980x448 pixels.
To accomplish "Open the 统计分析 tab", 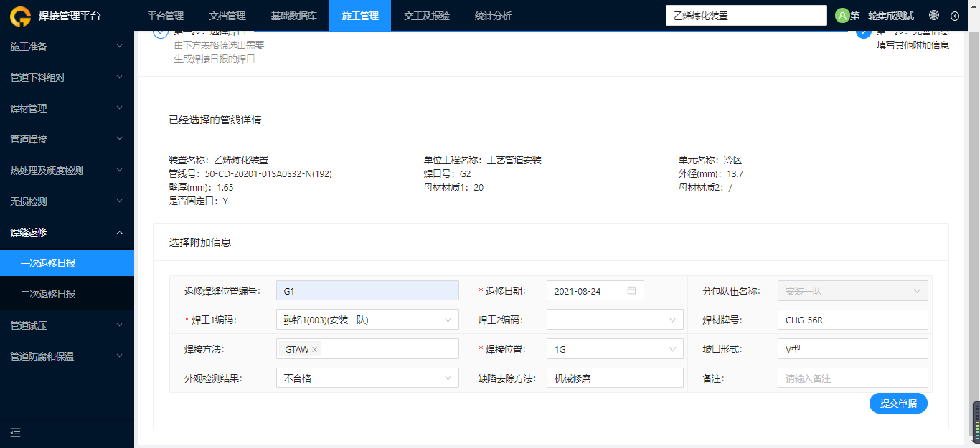I will coord(494,16).
